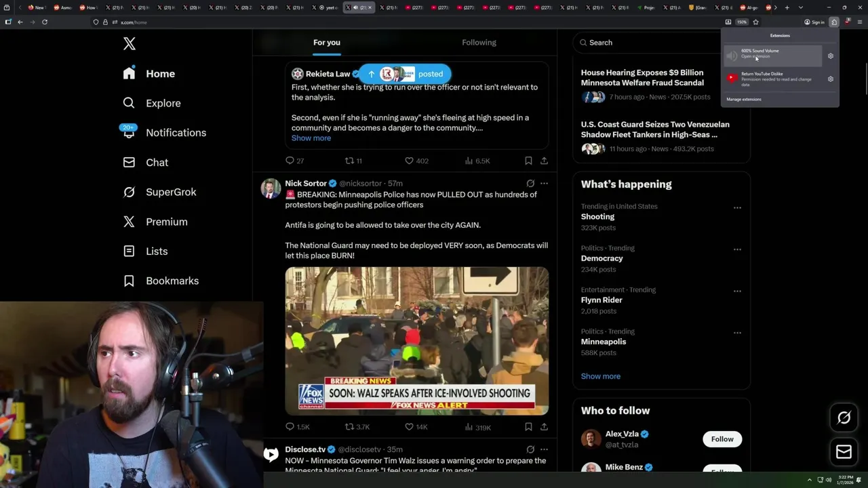The height and width of the screenshot is (488, 868).
Task: Open the browser hamburger menu
Action: 860,22
